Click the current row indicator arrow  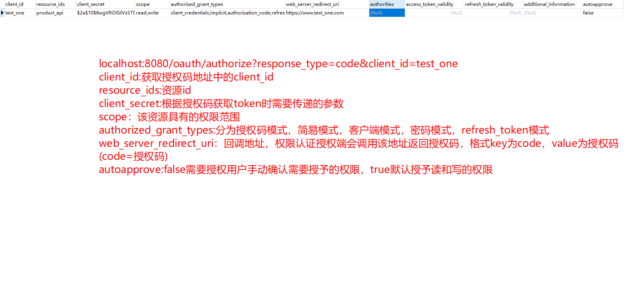(2, 13)
